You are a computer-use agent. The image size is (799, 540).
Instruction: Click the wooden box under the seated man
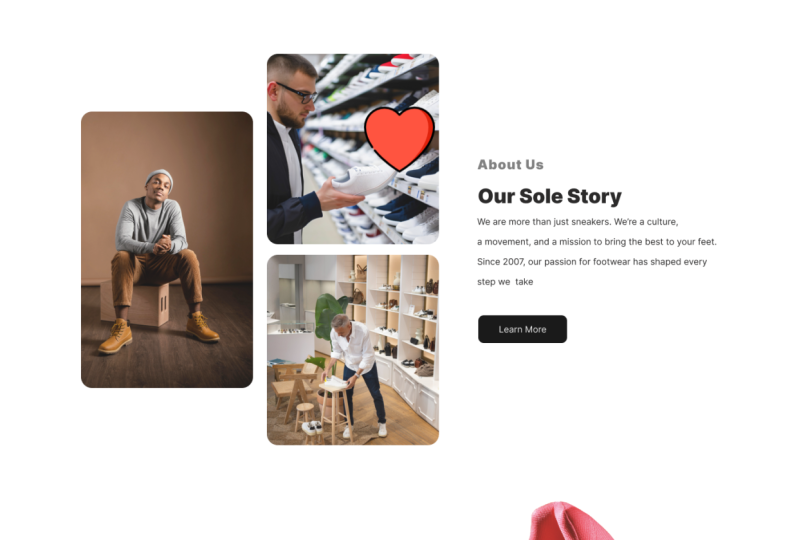click(x=135, y=303)
